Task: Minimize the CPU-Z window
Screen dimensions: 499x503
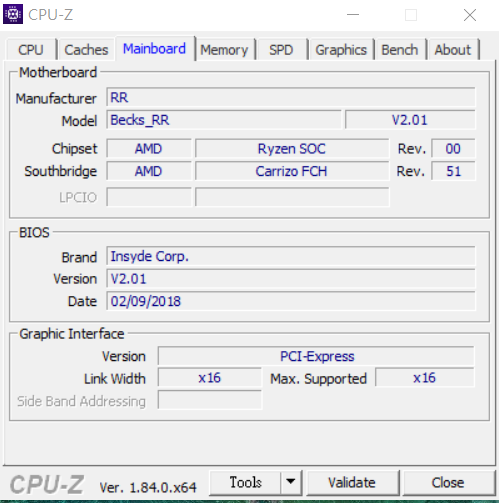Action: click(x=353, y=15)
